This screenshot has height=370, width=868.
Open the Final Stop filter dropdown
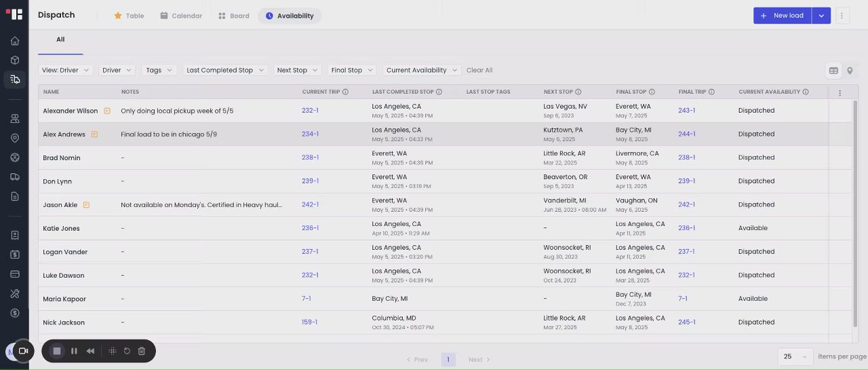(352, 70)
